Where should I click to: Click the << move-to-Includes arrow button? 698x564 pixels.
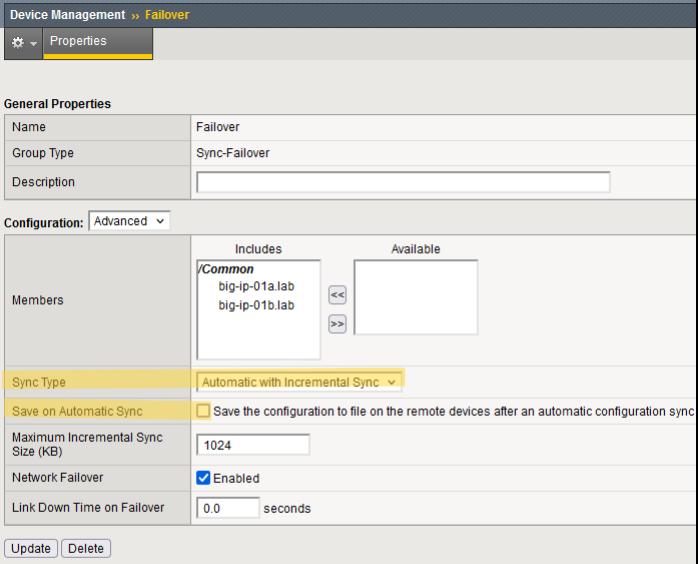(x=337, y=294)
